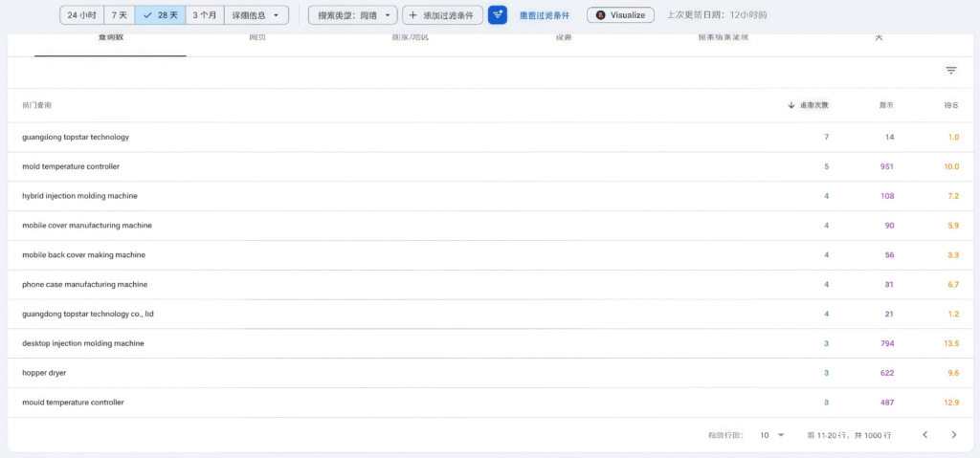Click position value 3.3
This screenshot has width=980, height=458.
tap(953, 255)
